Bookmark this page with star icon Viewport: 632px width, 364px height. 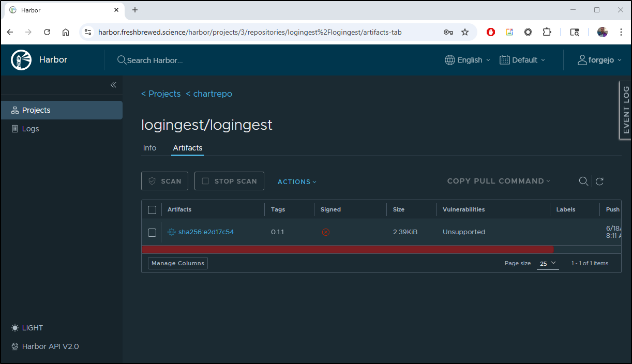pyautogui.click(x=465, y=32)
